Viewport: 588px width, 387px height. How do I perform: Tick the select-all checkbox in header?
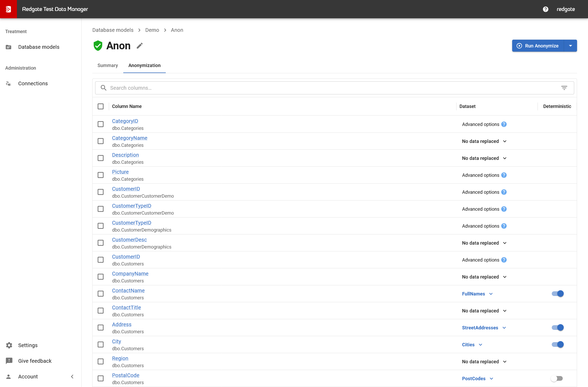click(101, 106)
